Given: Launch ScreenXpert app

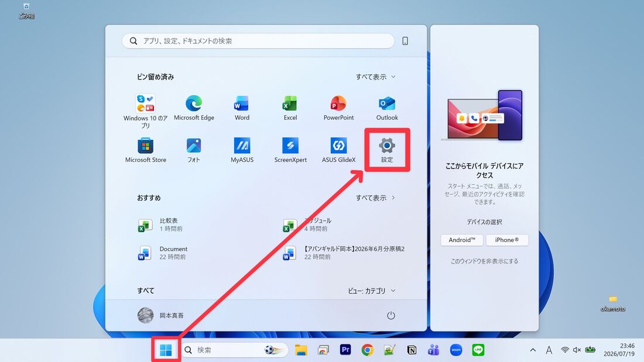Looking at the screenshot, I should tap(290, 150).
